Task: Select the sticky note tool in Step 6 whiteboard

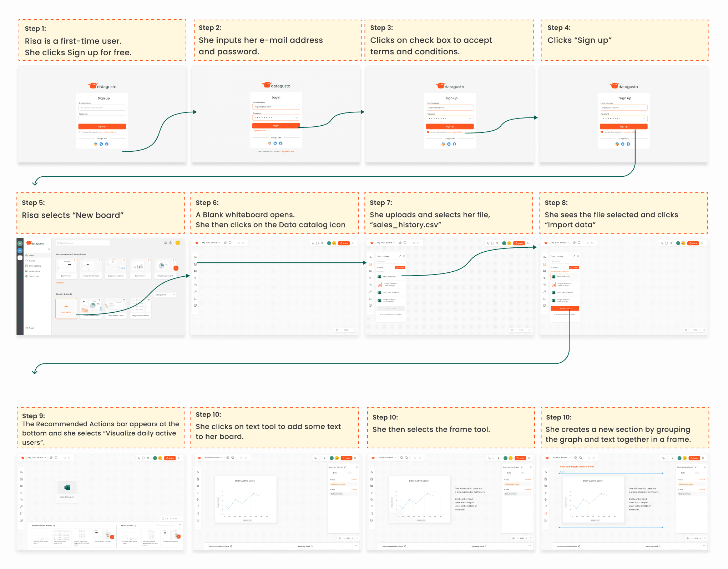Action: [x=195, y=306]
